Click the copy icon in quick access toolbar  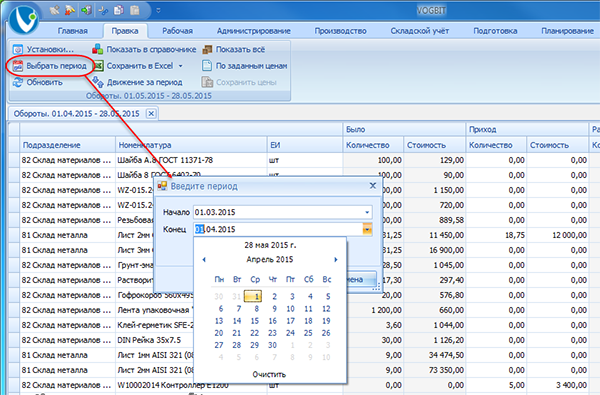tap(119, 10)
